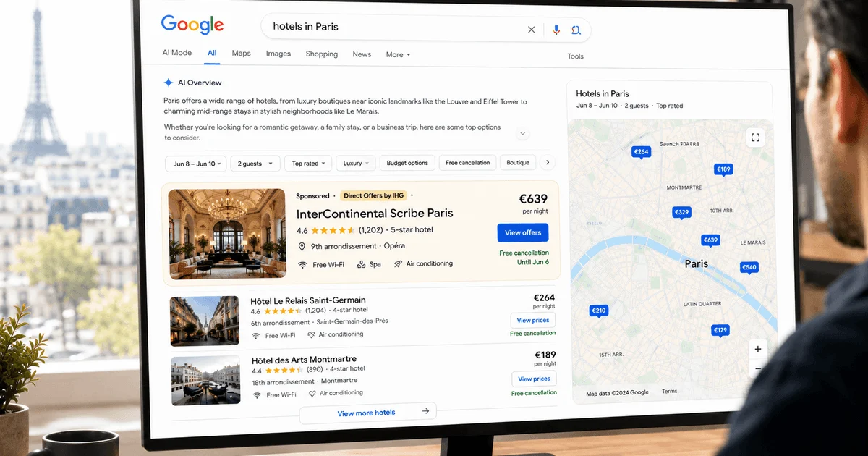Image resolution: width=868 pixels, height=456 pixels.
Task: Click the arrow in View more hotels
Action: 425,412
